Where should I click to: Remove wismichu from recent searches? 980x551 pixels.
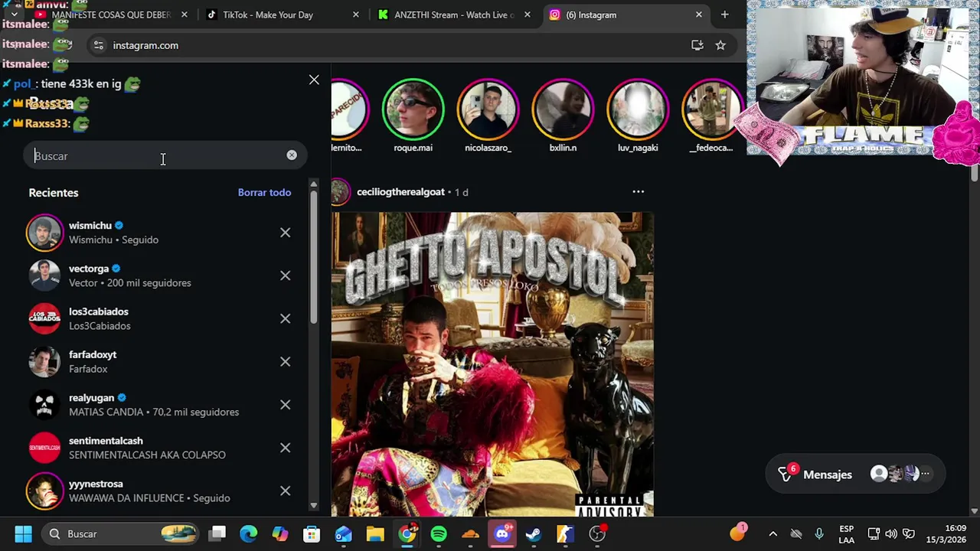coord(285,233)
